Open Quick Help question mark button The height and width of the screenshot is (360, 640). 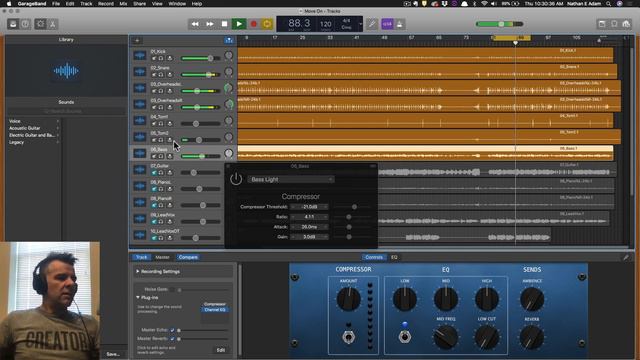[x=25, y=24]
